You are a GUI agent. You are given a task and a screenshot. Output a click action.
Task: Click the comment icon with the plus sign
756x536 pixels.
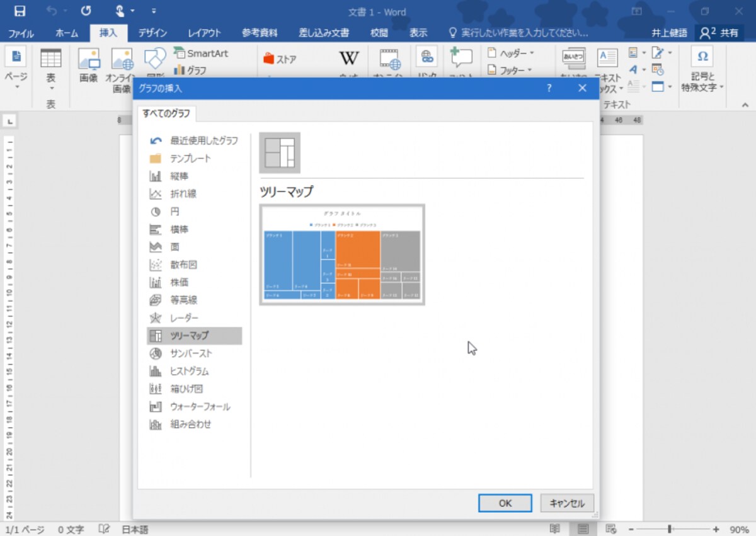[461, 58]
